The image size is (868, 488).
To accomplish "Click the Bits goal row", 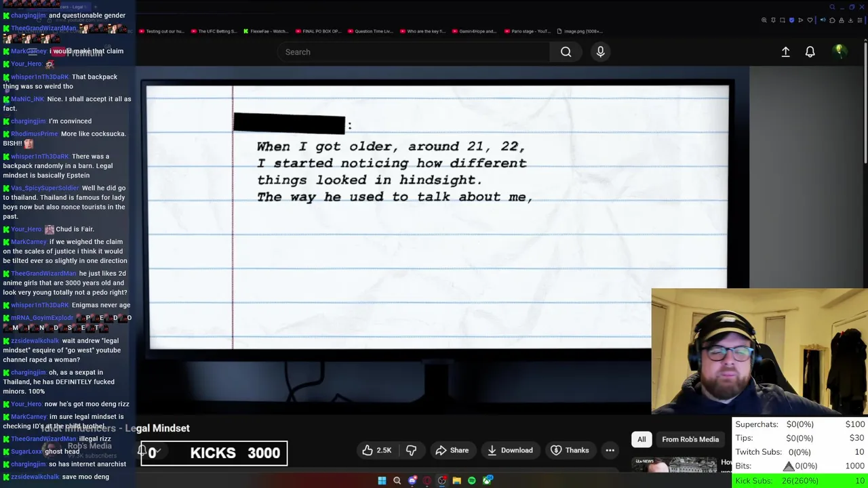I will point(801,466).
